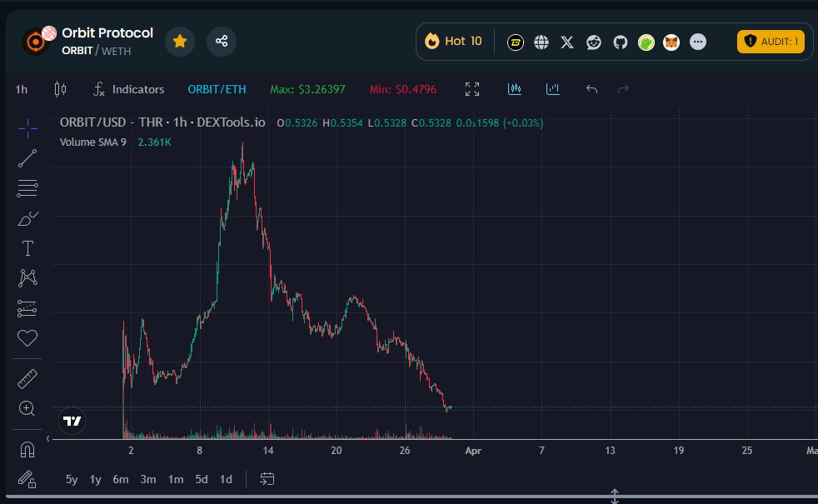Open the heart icons favorites tool
Screen dimensions: 818x504
(27, 338)
